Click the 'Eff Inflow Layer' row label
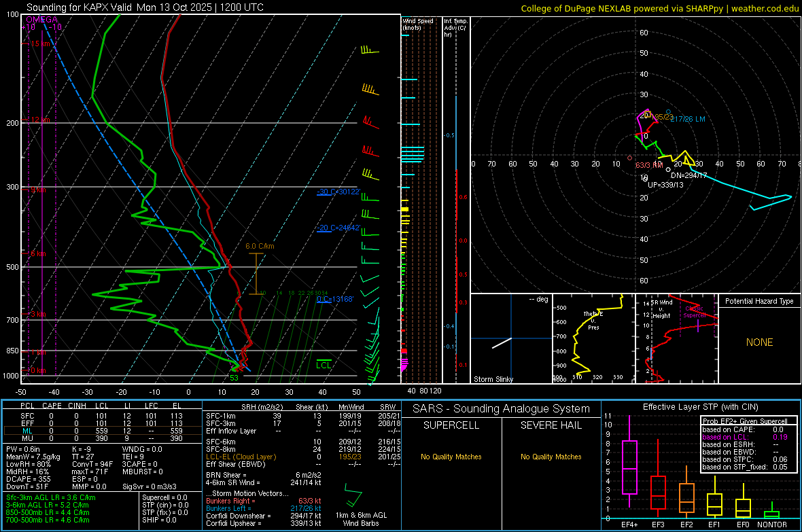802x532 pixels. [230, 431]
